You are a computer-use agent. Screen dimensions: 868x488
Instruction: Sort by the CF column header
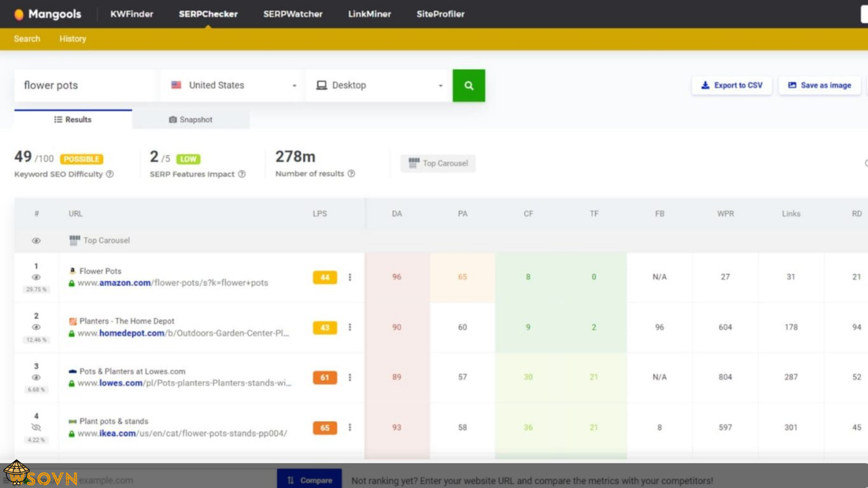tap(528, 213)
